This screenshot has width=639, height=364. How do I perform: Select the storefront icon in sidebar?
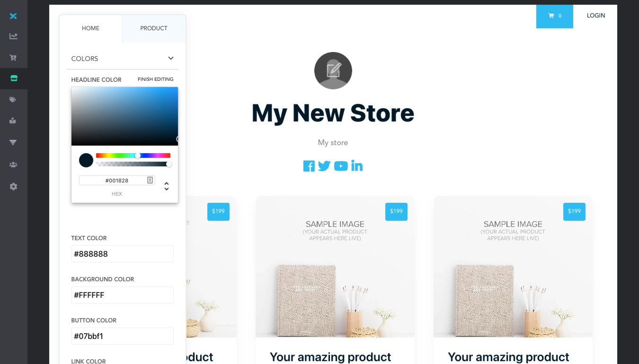pyautogui.click(x=13, y=78)
